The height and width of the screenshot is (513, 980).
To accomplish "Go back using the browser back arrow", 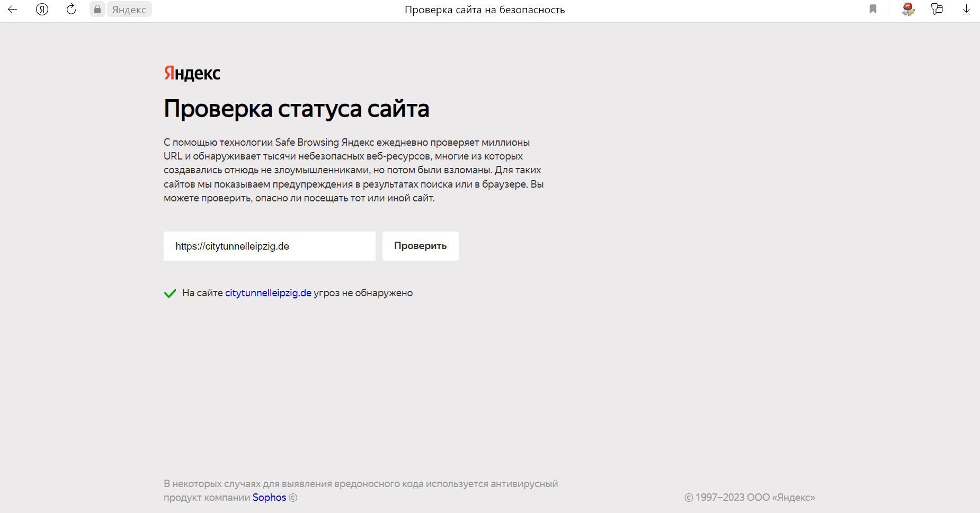I will tap(13, 10).
